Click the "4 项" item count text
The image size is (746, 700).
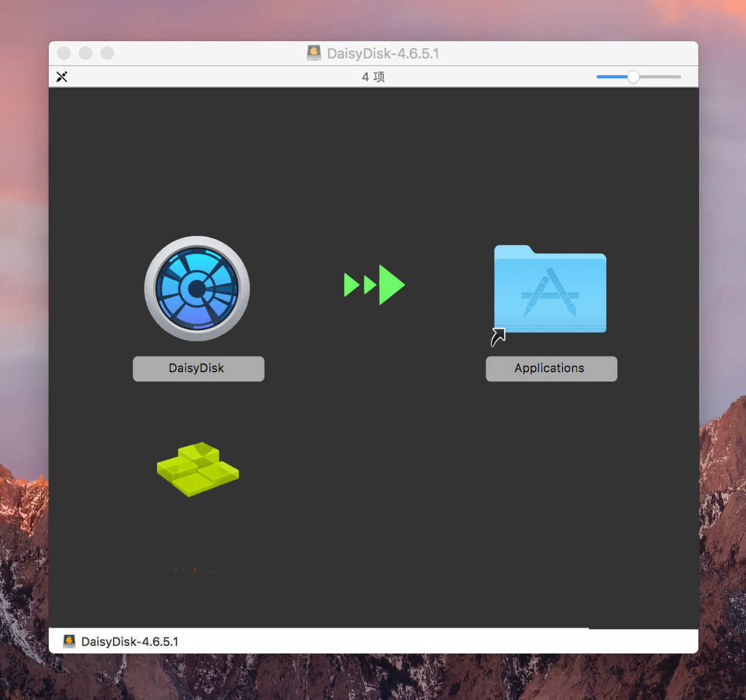pos(373,77)
